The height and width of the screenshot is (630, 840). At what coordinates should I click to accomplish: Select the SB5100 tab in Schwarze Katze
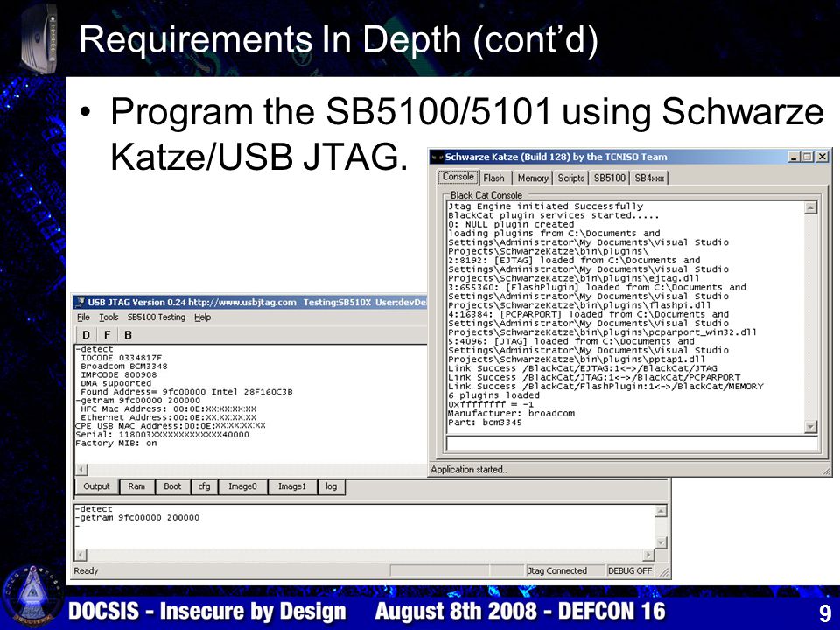pos(610,178)
